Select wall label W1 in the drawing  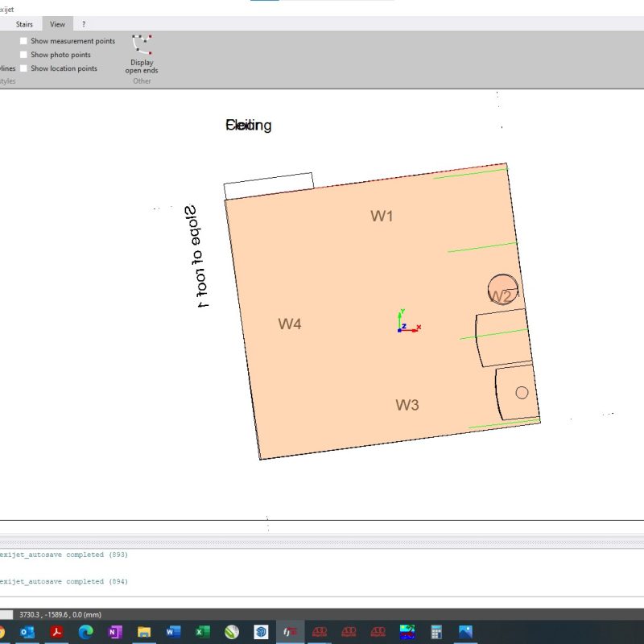(x=382, y=216)
